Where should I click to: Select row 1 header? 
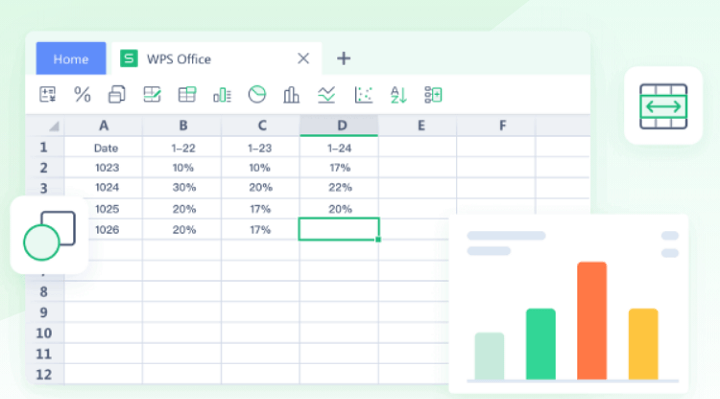point(44,147)
